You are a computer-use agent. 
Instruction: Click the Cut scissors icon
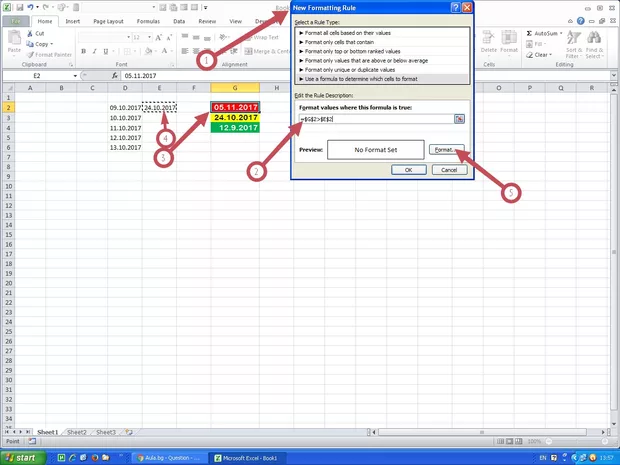click(30, 34)
